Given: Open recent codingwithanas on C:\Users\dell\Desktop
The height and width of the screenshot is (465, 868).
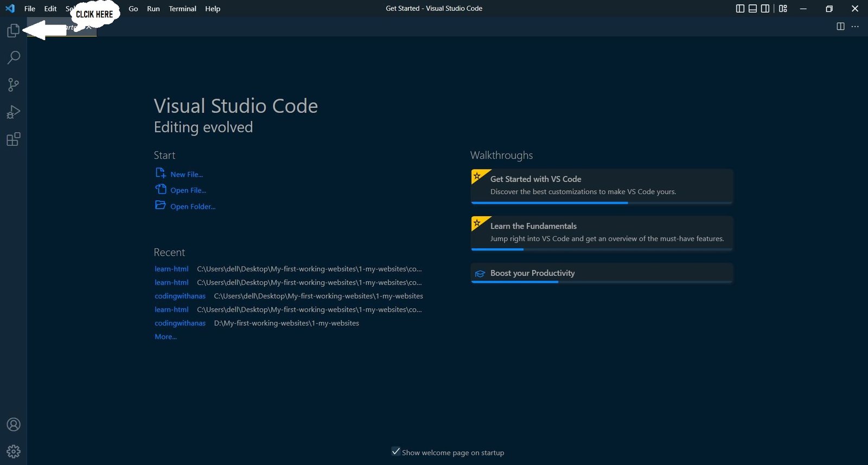Looking at the screenshot, I should click(x=180, y=296).
